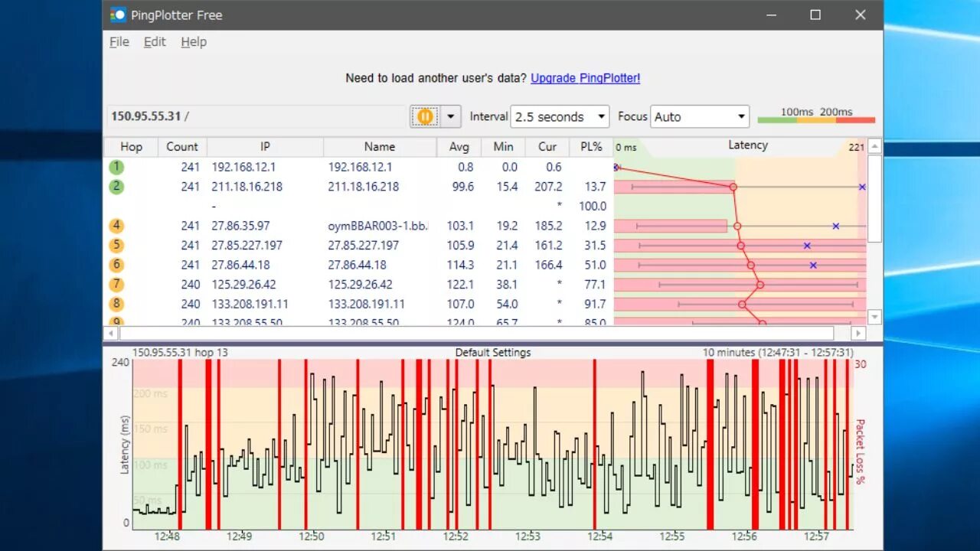Image resolution: width=980 pixels, height=551 pixels.
Task: Click the 99.6 average latency value
Action: [462, 187]
